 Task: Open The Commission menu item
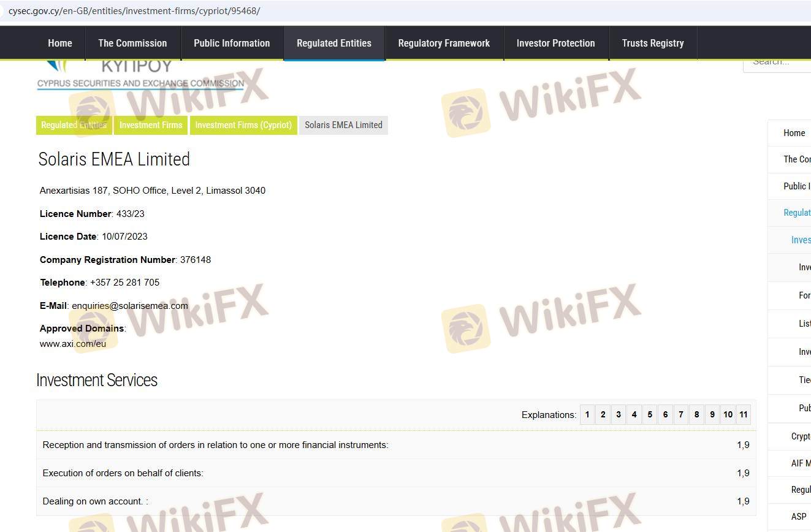tap(132, 43)
